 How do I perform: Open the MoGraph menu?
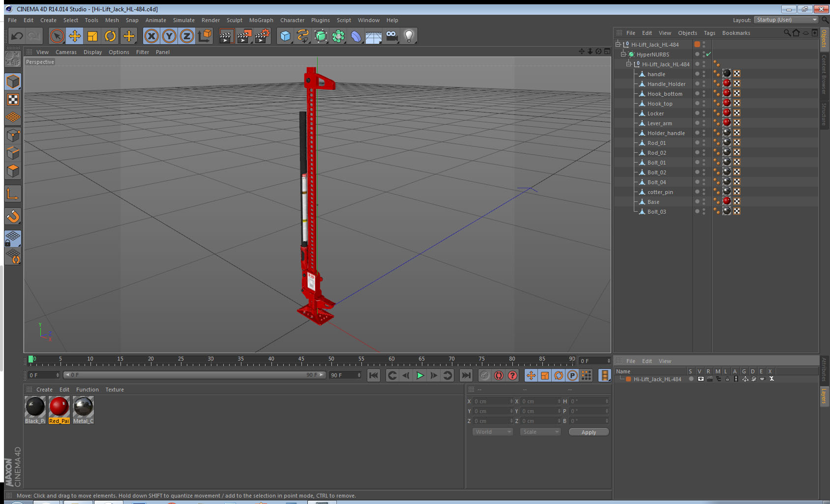click(x=261, y=20)
